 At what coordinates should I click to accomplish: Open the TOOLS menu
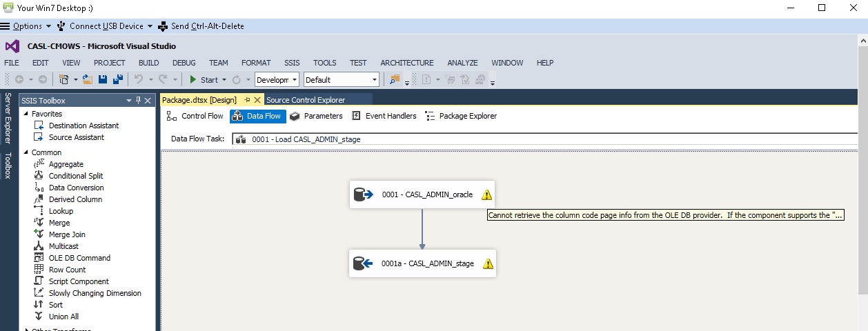click(x=324, y=63)
